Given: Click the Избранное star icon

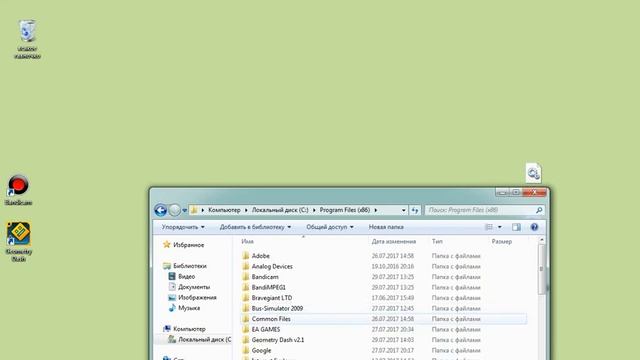Looking at the screenshot, I should pos(167,244).
